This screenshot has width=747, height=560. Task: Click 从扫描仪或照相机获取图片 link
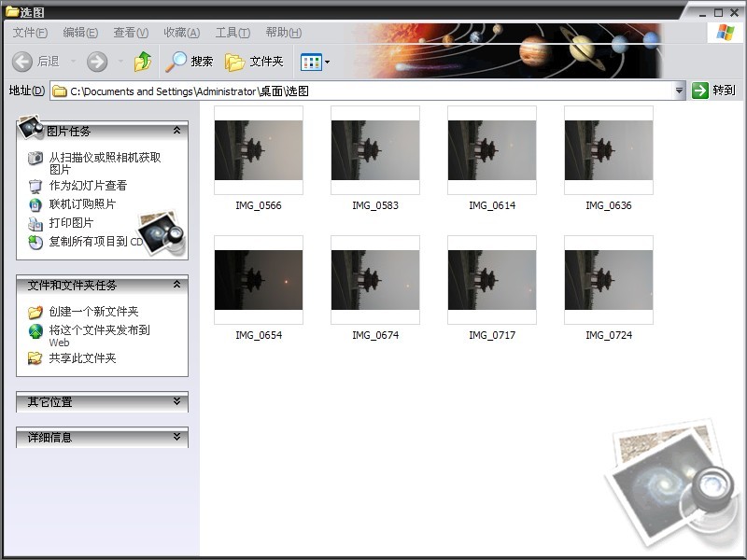click(x=105, y=163)
